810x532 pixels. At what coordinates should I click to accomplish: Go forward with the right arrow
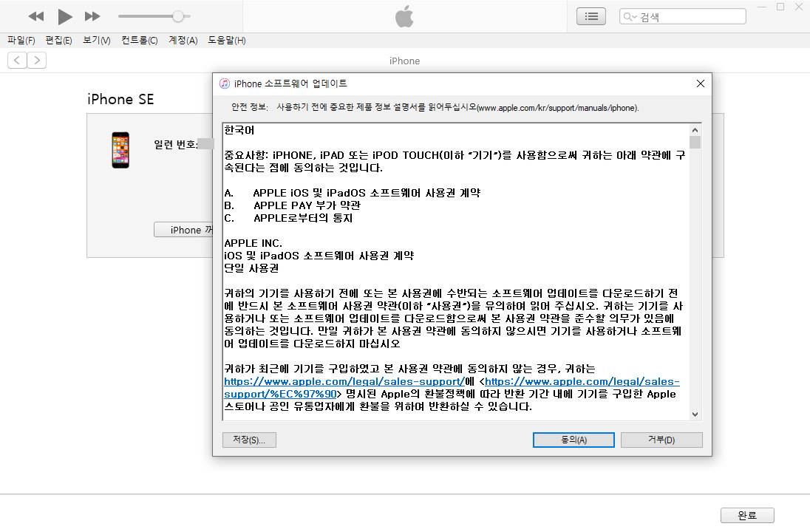[x=37, y=61]
